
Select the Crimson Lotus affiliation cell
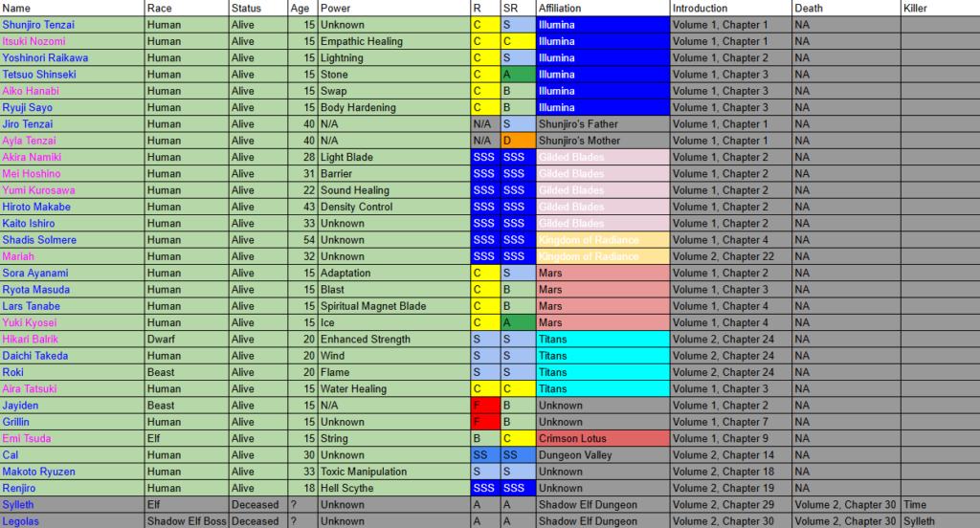[x=572, y=439]
